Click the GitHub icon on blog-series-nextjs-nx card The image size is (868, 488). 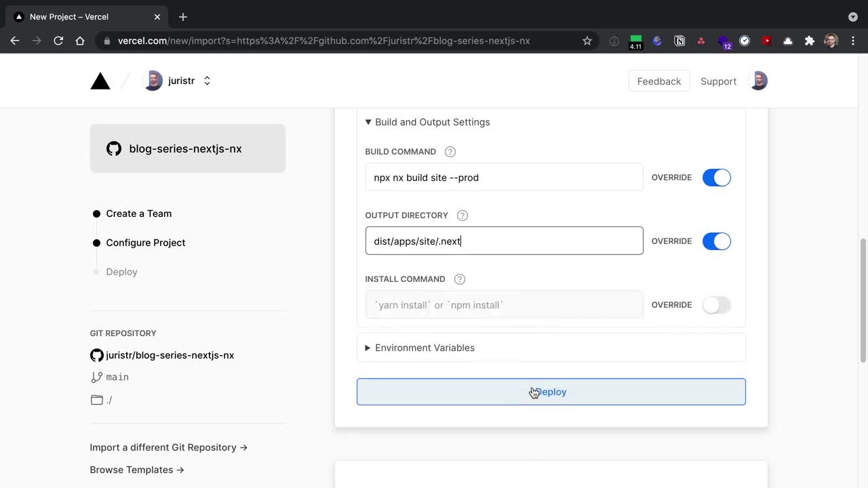(x=114, y=148)
